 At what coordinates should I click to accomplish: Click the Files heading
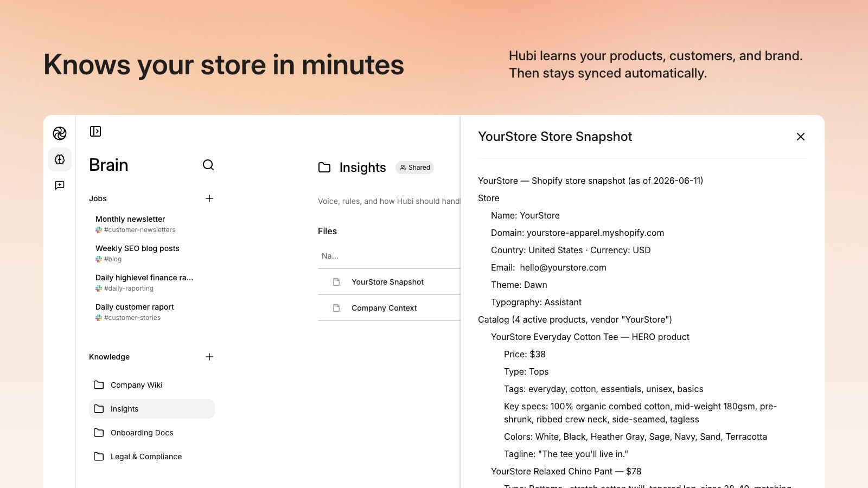[x=327, y=231]
